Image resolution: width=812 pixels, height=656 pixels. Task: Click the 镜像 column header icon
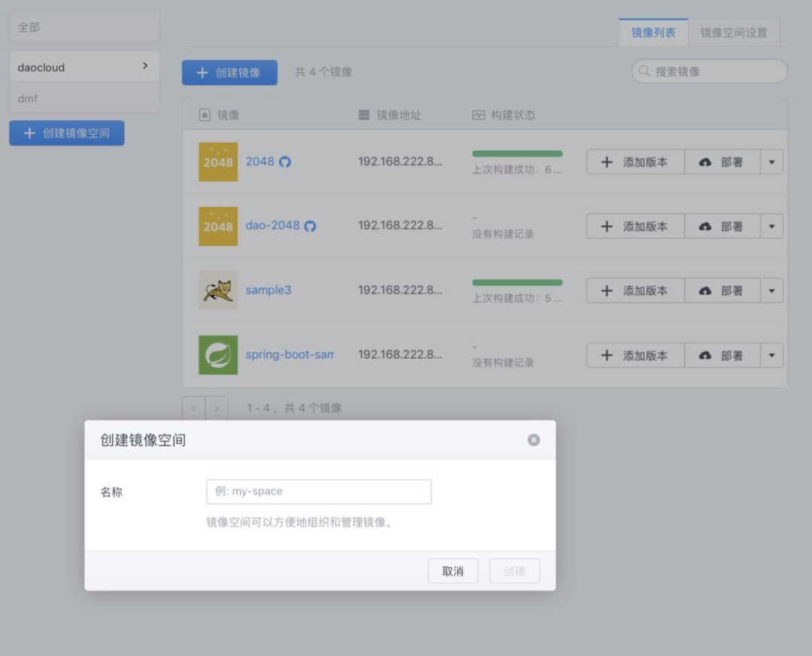point(205,115)
